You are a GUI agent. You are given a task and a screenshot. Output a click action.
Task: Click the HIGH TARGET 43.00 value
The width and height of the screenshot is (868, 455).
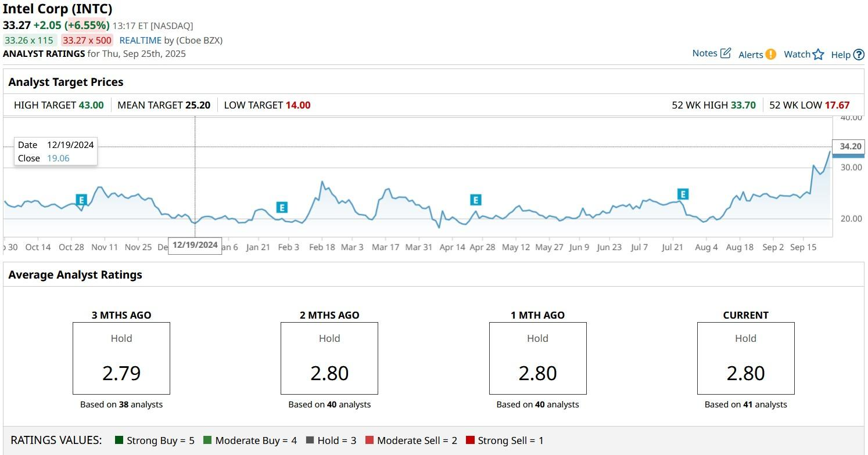pyautogui.click(x=91, y=105)
